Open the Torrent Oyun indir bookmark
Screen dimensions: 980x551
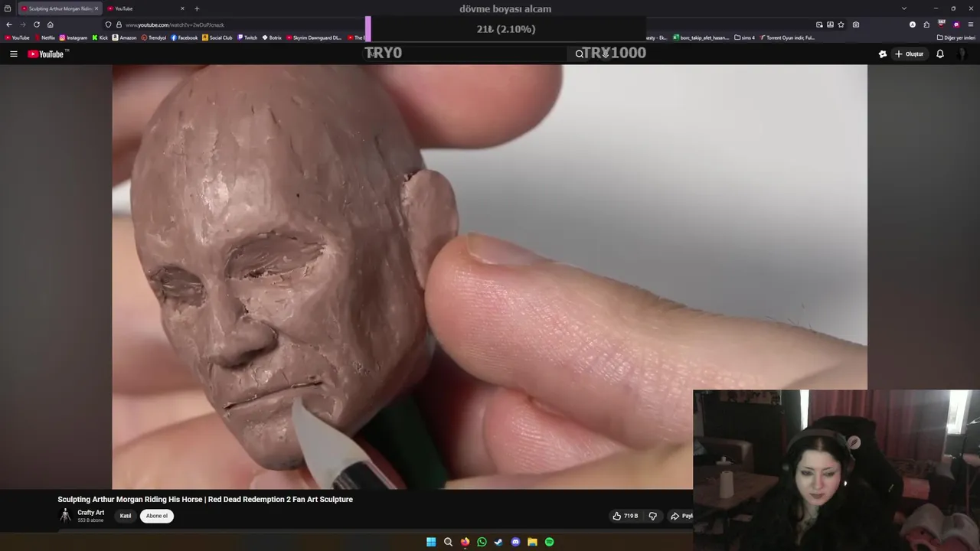click(788, 37)
